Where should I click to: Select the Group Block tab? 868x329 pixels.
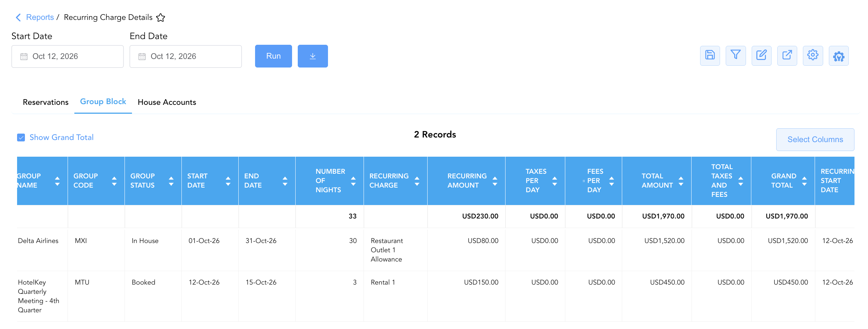103,102
